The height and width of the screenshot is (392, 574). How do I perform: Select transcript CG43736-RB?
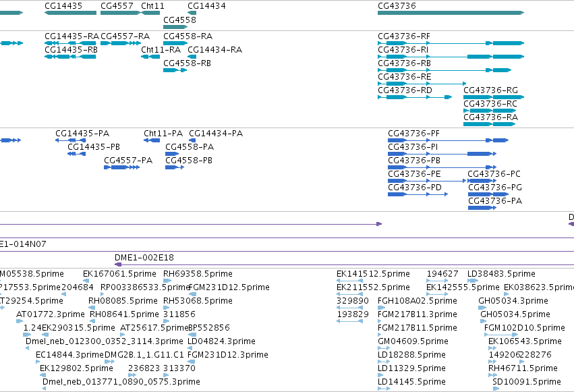pos(444,70)
